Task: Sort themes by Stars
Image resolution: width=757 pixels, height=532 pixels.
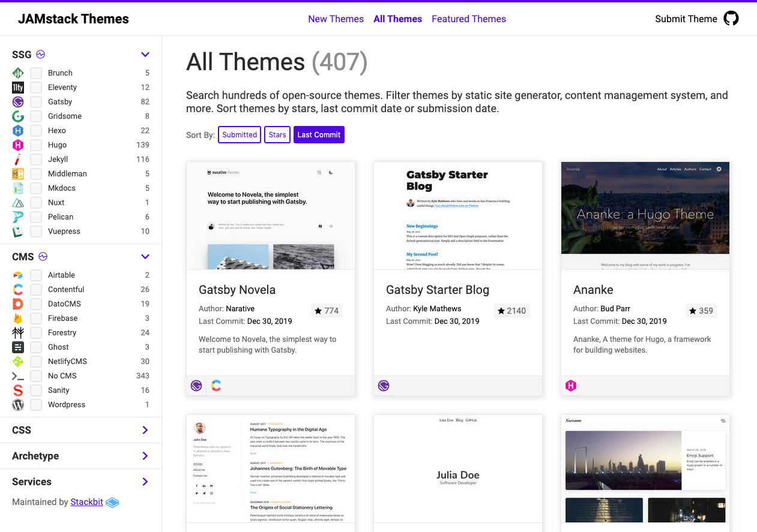Action: (277, 135)
